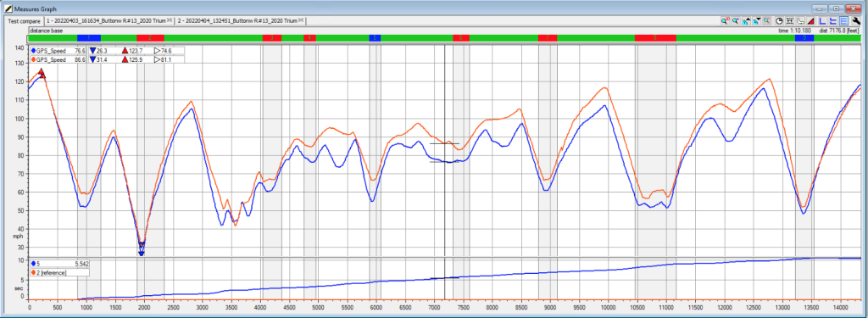Select red sector 7 in track bar

548,37
